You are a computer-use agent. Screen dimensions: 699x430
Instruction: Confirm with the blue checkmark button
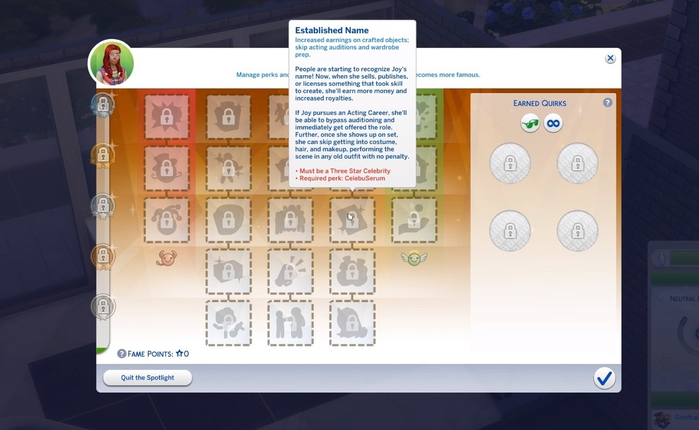coord(604,378)
